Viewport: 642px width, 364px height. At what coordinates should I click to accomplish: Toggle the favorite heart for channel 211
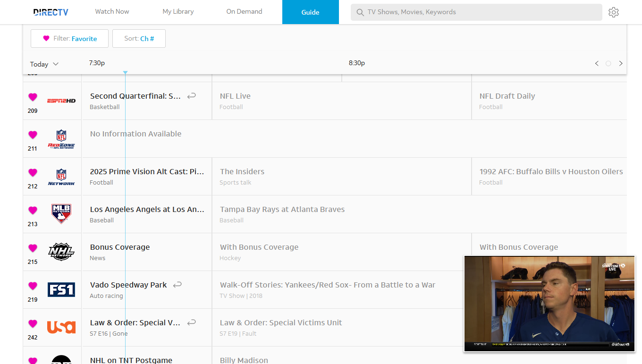click(x=33, y=135)
